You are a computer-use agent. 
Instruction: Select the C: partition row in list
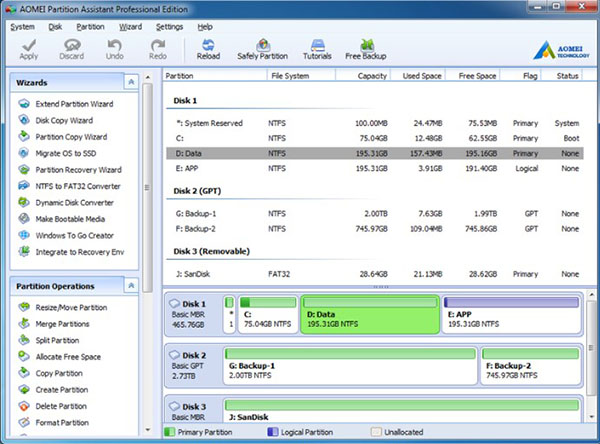tap(375, 138)
